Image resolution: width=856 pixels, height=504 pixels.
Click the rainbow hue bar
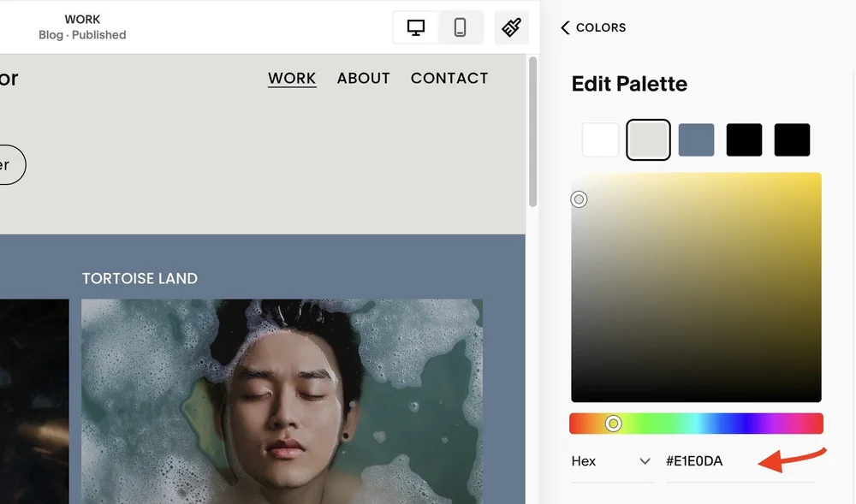696,424
